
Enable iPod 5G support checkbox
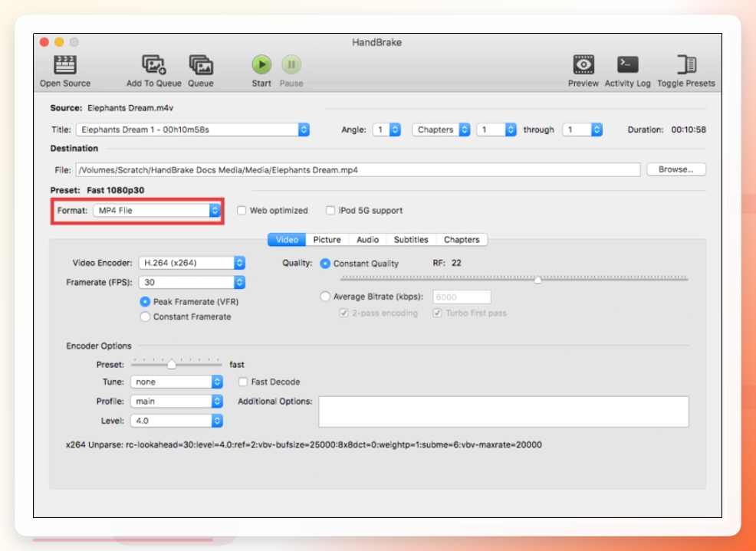coord(330,211)
